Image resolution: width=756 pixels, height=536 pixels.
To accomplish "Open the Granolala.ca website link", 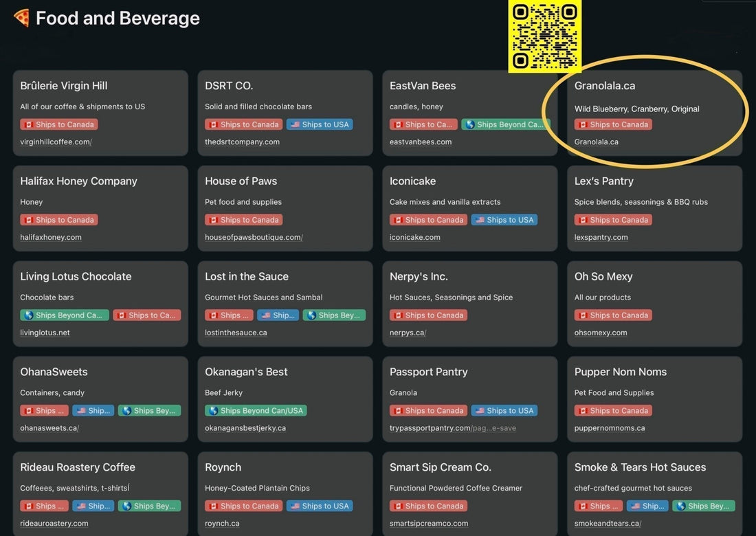I will tap(596, 142).
